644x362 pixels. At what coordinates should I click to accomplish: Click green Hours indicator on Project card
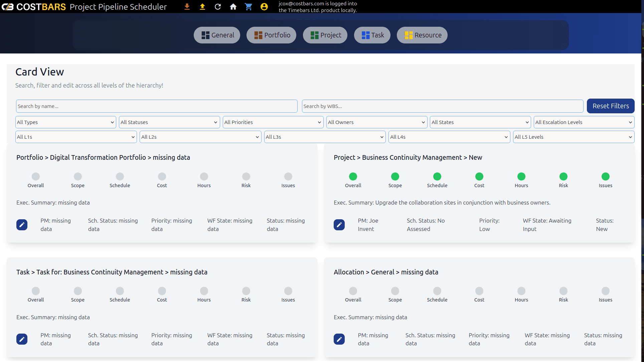click(x=521, y=176)
